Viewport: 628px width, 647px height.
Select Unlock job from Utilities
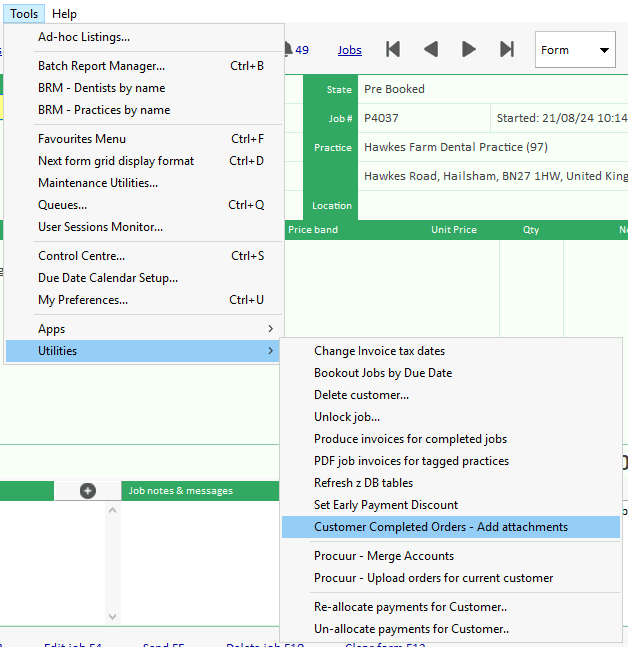pos(346,417)
